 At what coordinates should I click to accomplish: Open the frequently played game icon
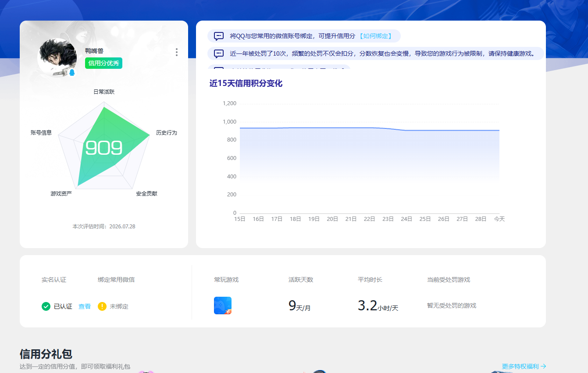[223, 306]
